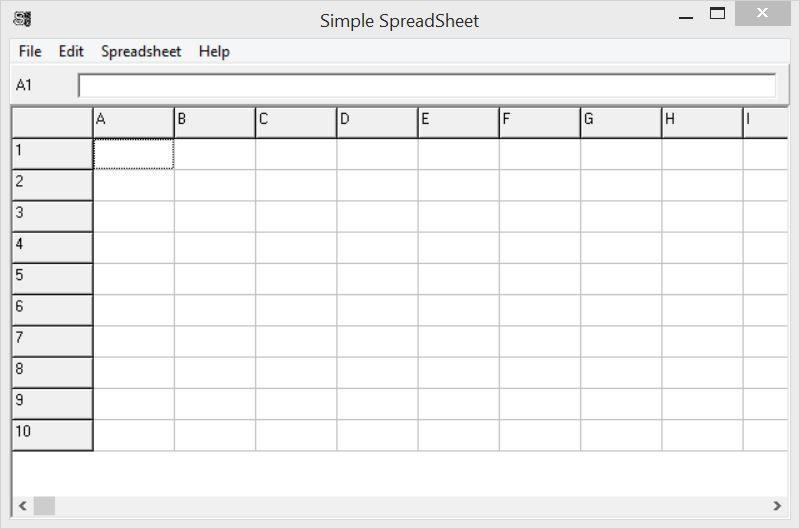Select cell B9
Viewport: 800px width, 529px height.
215,404
